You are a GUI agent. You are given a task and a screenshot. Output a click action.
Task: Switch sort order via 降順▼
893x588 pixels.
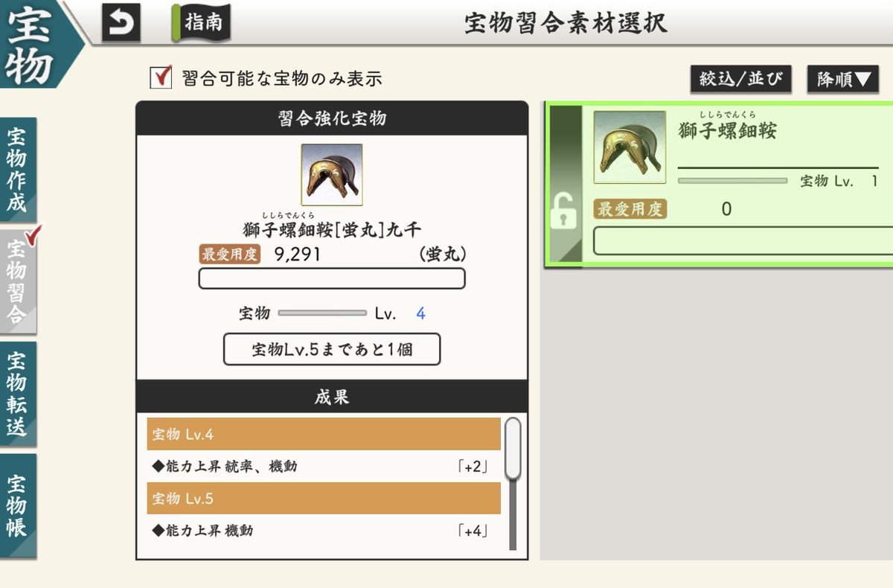click(843, 79)
